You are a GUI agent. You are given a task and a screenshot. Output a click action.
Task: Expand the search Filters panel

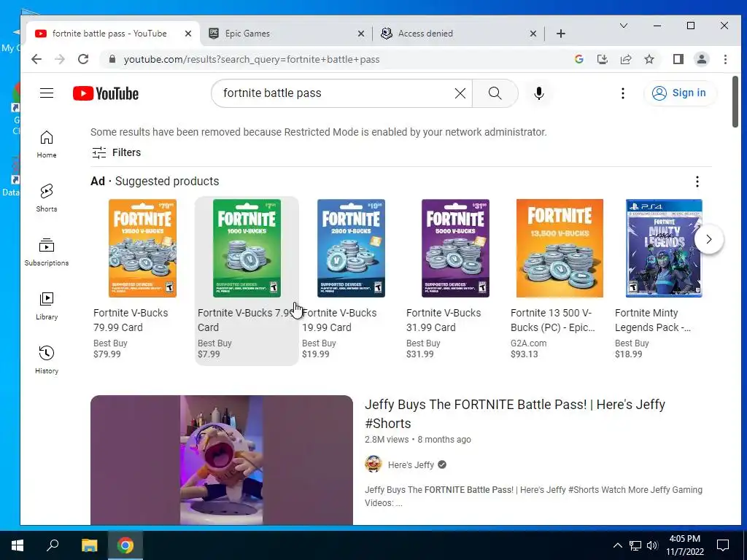click(116, 152)
